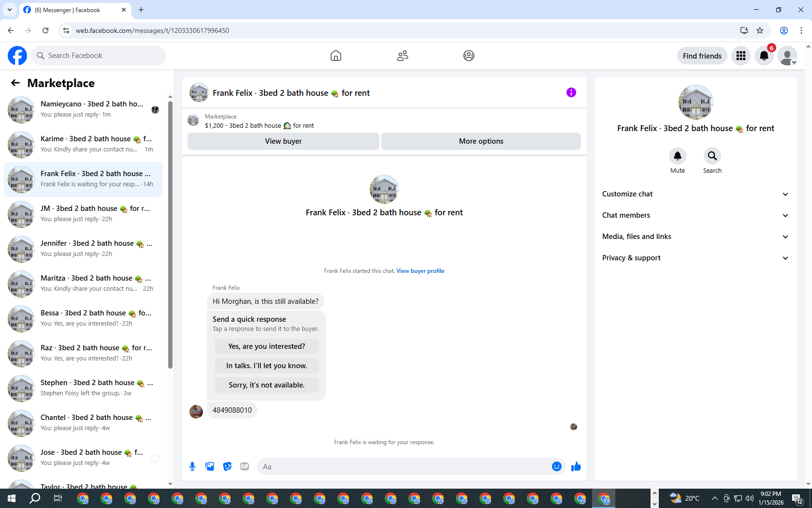Send 'Sorry, it's not available.' response
The image size is (812, 508).
pos(266,385)
